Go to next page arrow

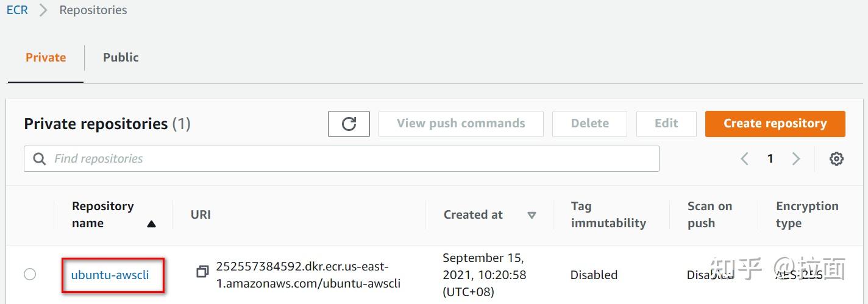tap(795, 159)
